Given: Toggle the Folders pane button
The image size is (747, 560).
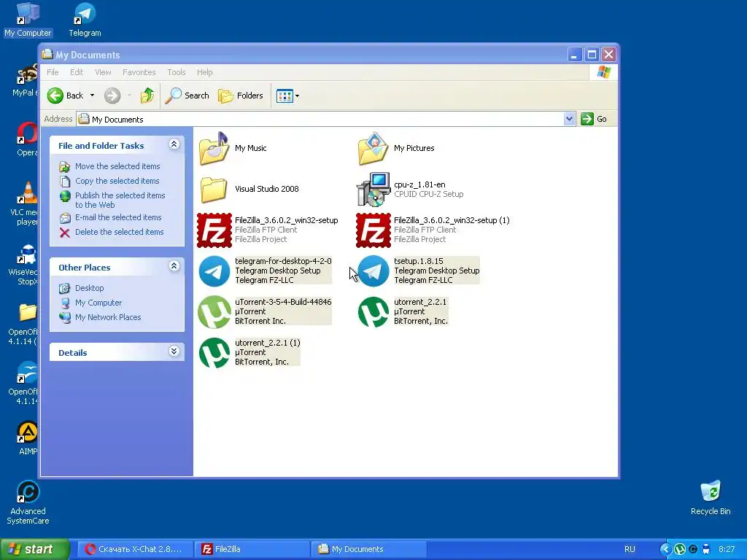Looking at the screenshot, I should [241, 96].
